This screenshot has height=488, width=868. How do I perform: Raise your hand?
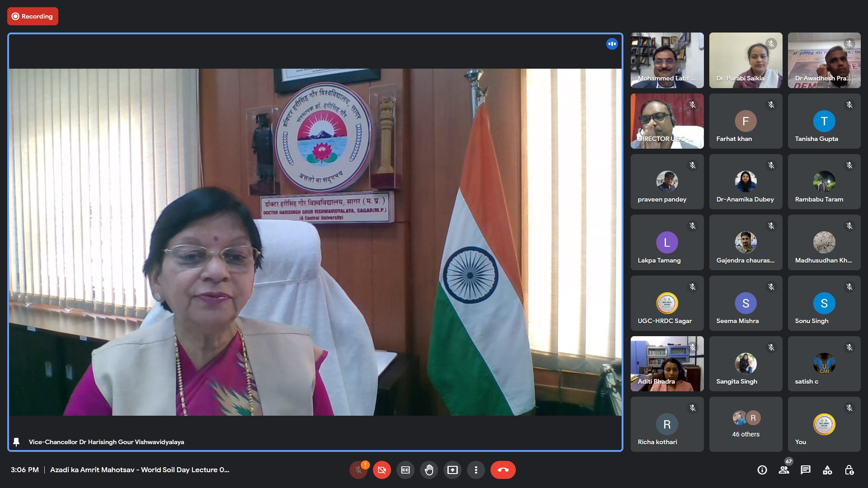tap(429, 470)
